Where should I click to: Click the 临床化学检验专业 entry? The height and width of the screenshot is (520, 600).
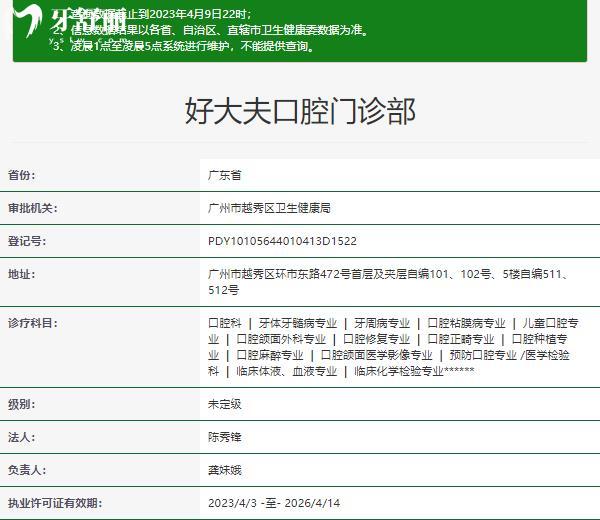(x=399, y=371)
